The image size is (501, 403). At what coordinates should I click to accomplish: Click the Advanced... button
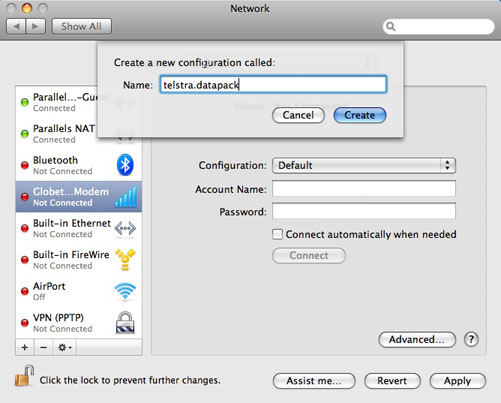coord(417,339)
